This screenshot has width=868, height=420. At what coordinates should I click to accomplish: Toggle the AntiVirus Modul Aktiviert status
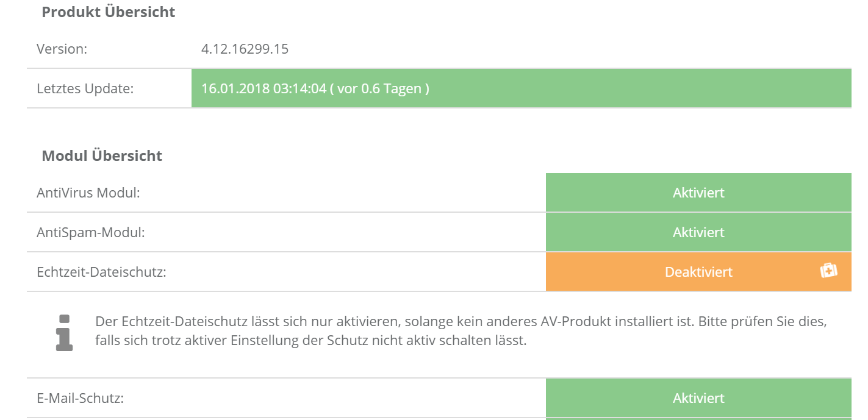point(698,193)
